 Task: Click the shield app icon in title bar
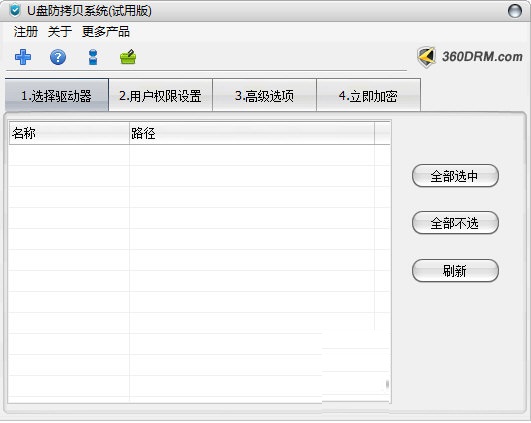[15, 10]
